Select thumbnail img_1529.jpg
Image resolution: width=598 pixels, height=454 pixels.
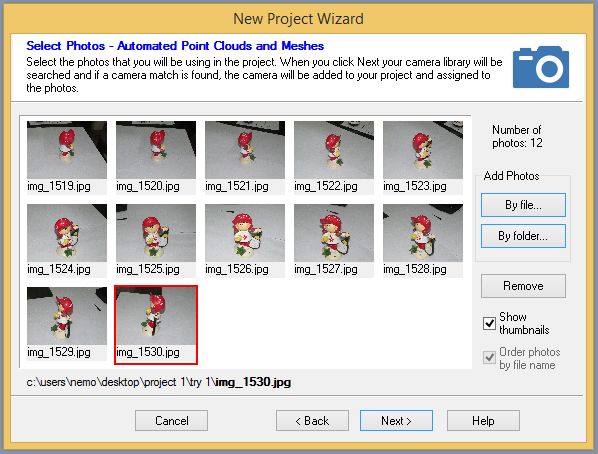[67, 323]
